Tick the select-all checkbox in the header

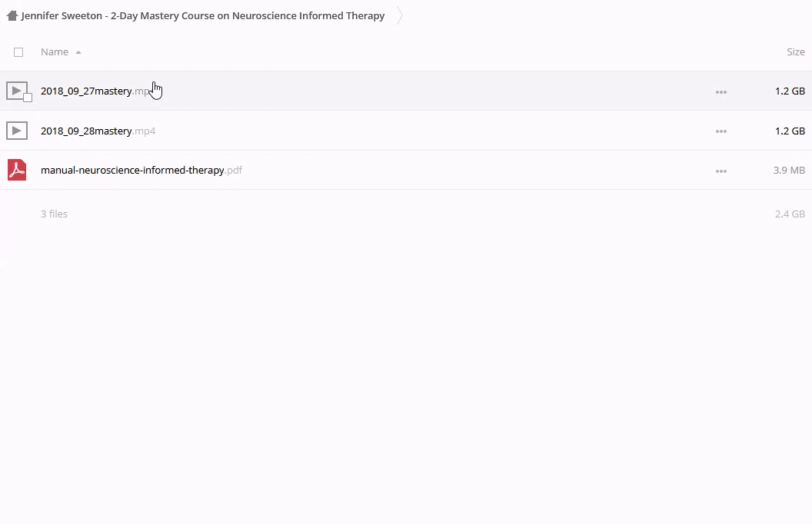tap(18, 52)
